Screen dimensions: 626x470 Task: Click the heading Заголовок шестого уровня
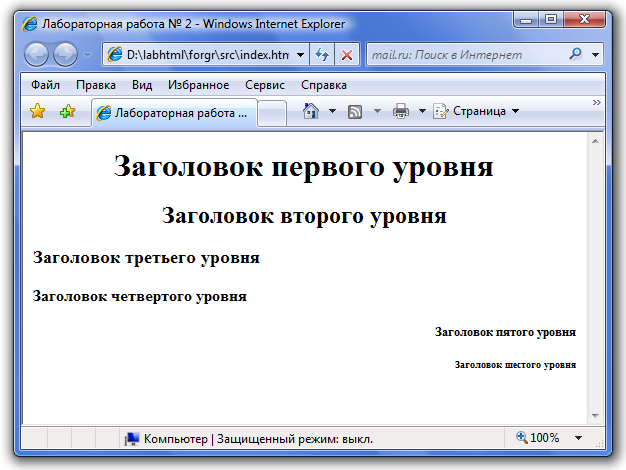tap(515, 365)
